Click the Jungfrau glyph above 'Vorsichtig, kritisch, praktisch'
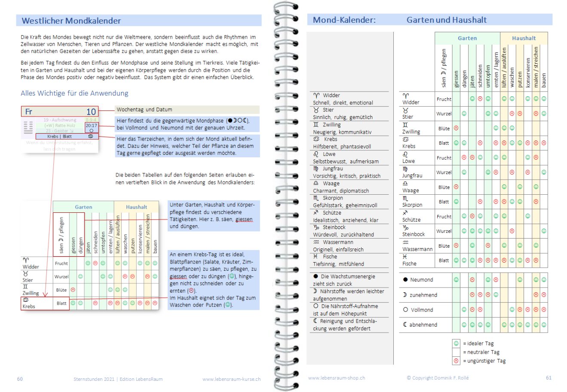This screenshot has height=392, width=567. coord(316,169)
